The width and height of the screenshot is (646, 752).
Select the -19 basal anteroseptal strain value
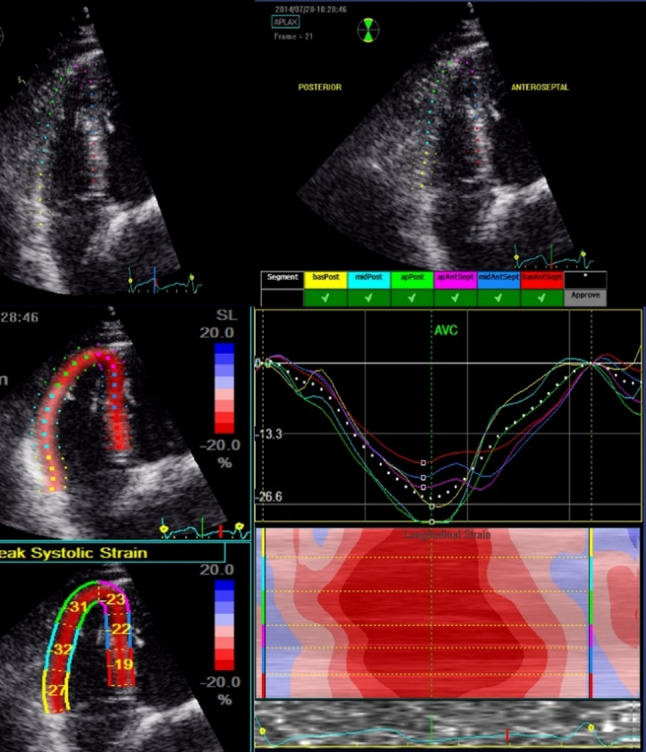(122, 665)
